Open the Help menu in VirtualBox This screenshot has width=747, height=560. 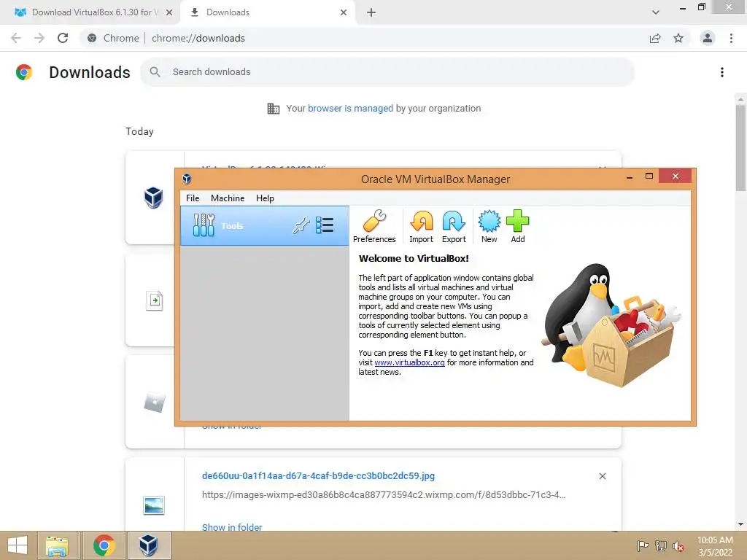[265, 198]
